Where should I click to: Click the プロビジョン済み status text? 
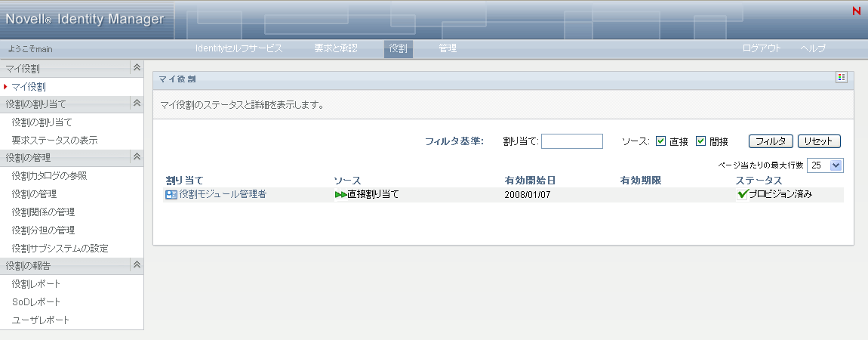coord(780,194)
